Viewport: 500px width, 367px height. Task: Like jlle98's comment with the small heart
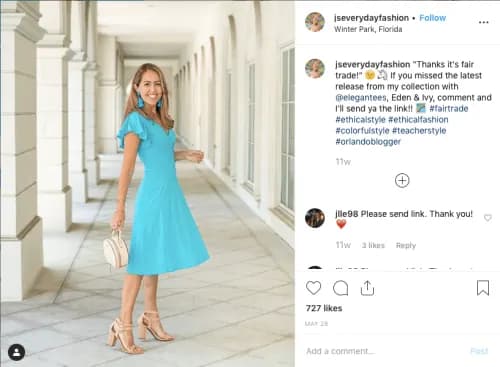pos(487,218)
